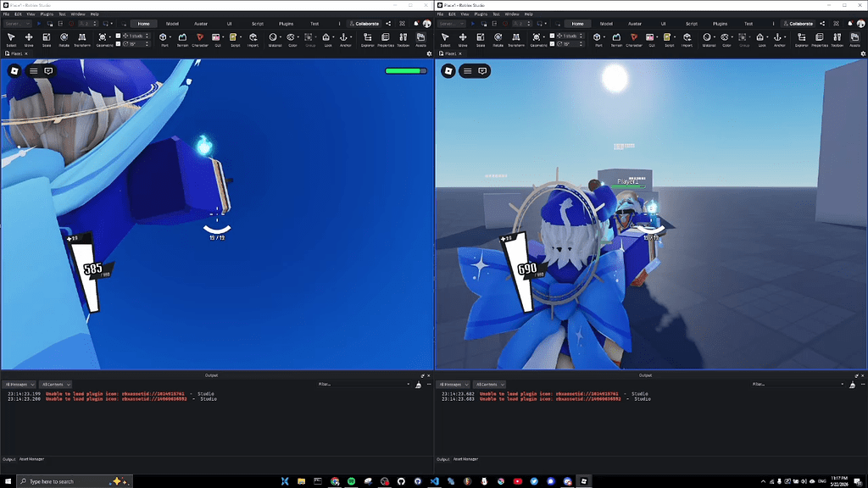Click the Script icon in left Studio window
Screen dimensions: 868x488
pos(234,39)
